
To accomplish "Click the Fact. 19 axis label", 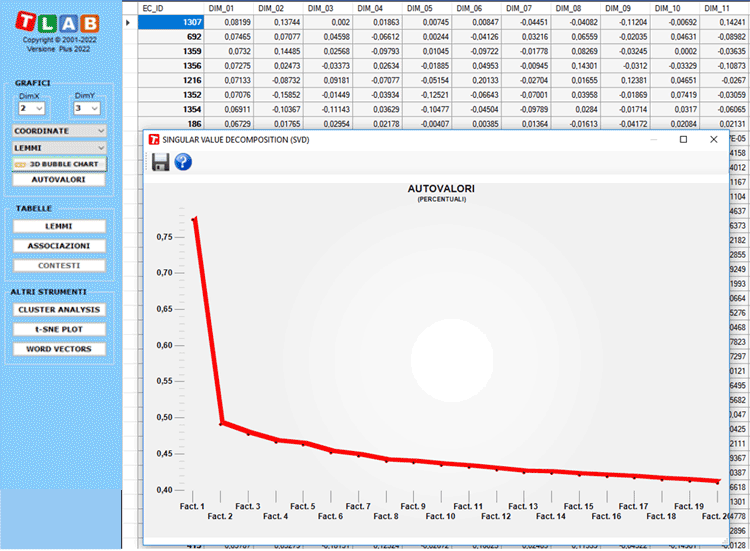I will [689, 507].
